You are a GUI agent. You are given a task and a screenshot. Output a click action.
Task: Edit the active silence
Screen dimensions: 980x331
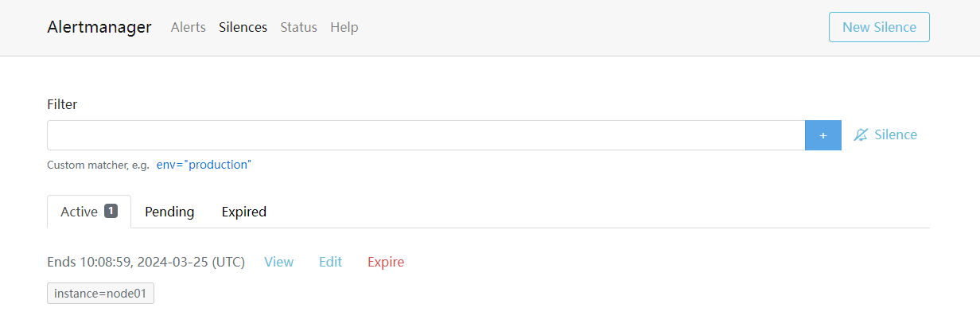330,262
